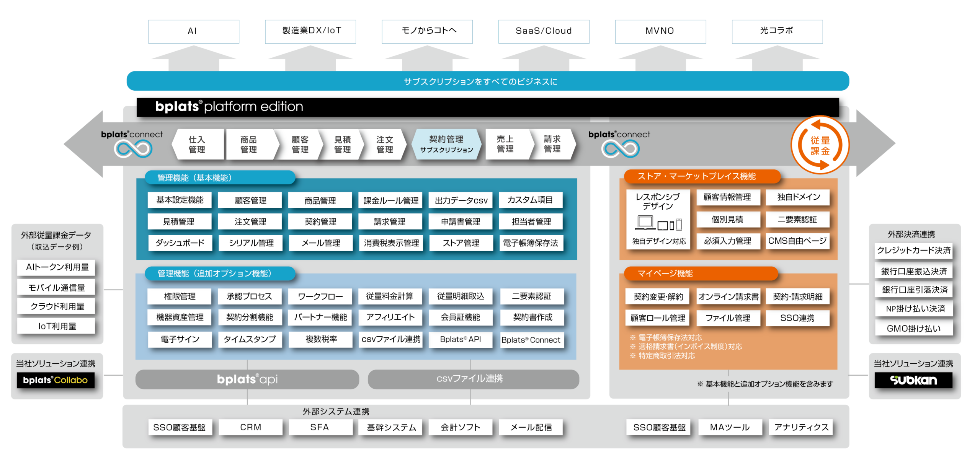Click the bplats Collabo logo
This screenshot has width=980, height=464.
(56, 380)
